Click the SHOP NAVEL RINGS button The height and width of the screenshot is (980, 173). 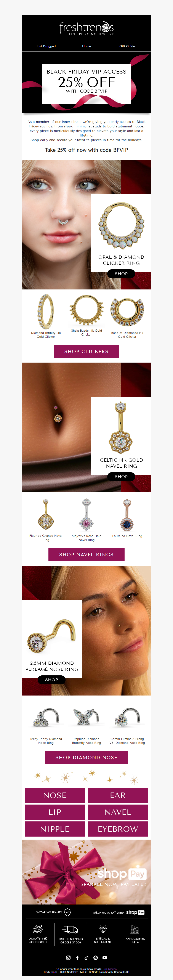coord(86,555)
